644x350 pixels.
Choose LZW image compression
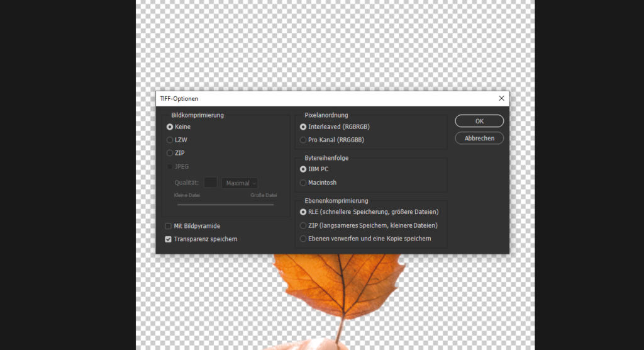click(170, 140)
